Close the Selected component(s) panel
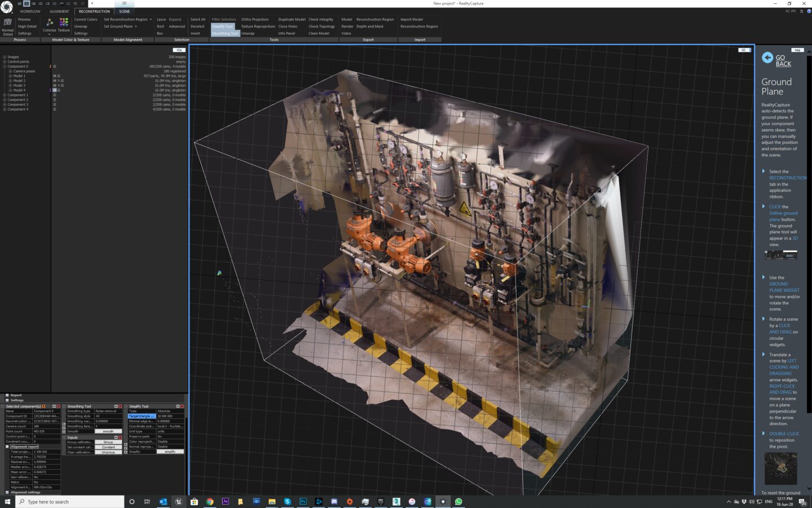Screen dimensions: 812x508 click(x=58, y=406)
